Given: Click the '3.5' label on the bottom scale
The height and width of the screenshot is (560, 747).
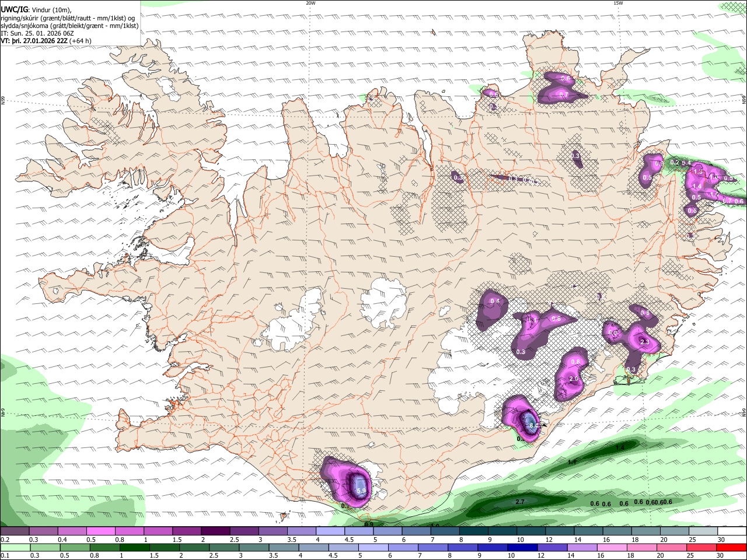Looking at the screenshot, I should tap(273, 556).
